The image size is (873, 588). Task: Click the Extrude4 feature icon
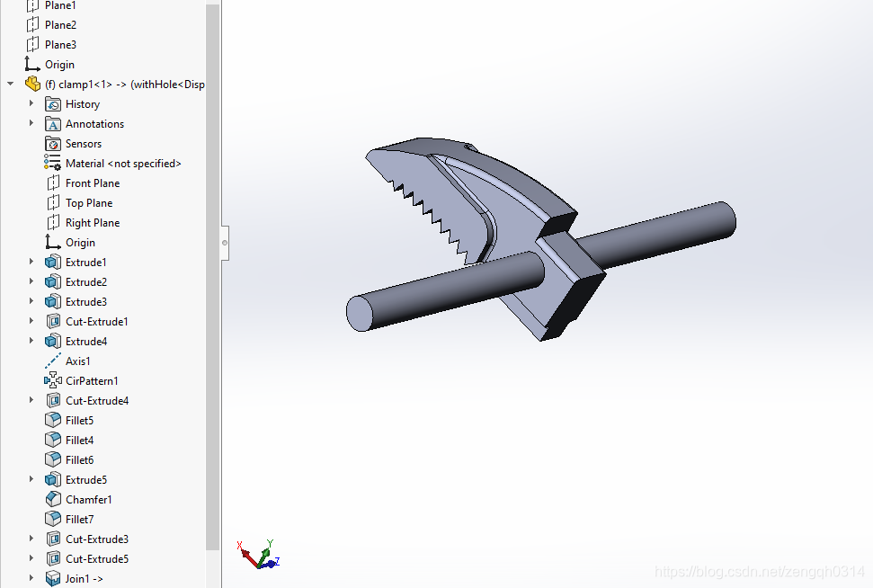click(x=53, y=341)
